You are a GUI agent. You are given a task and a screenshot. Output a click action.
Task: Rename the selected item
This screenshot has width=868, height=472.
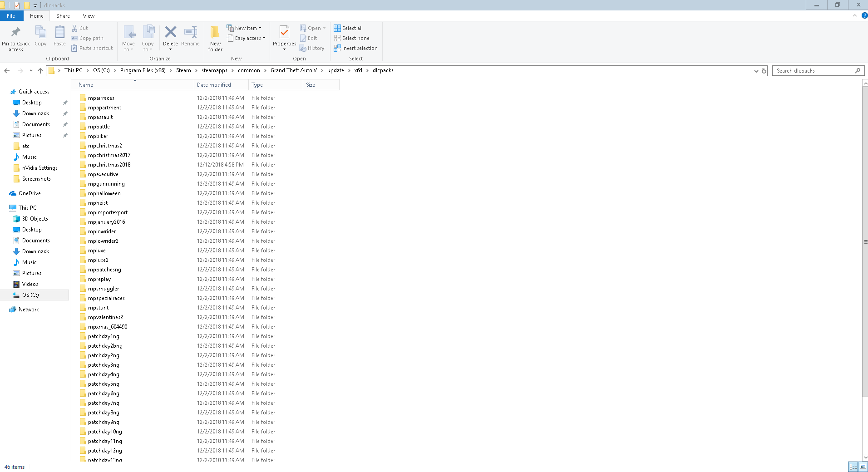pyautogui.click(x=190, y=36)
